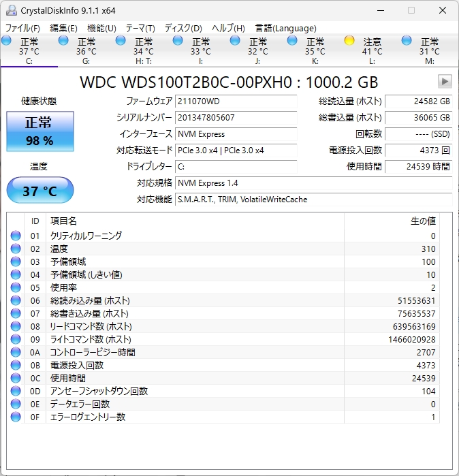459x476 pixels.
Task: Click the next disk arrow button
Action: (x=445, y=81)
